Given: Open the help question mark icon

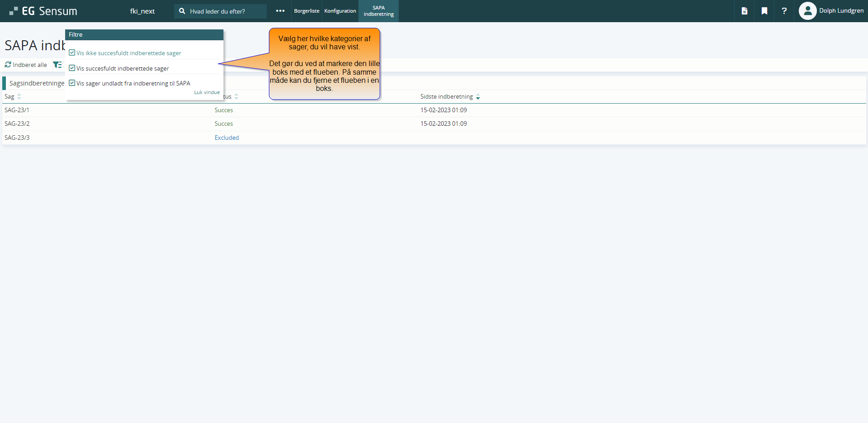Looking at the screenshot, I should point(784,11).
